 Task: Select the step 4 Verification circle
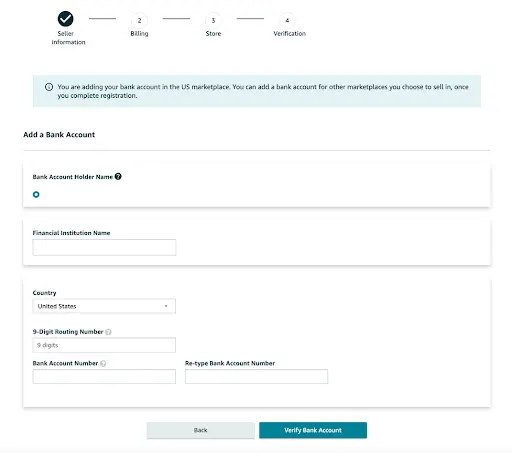(287, 20)
